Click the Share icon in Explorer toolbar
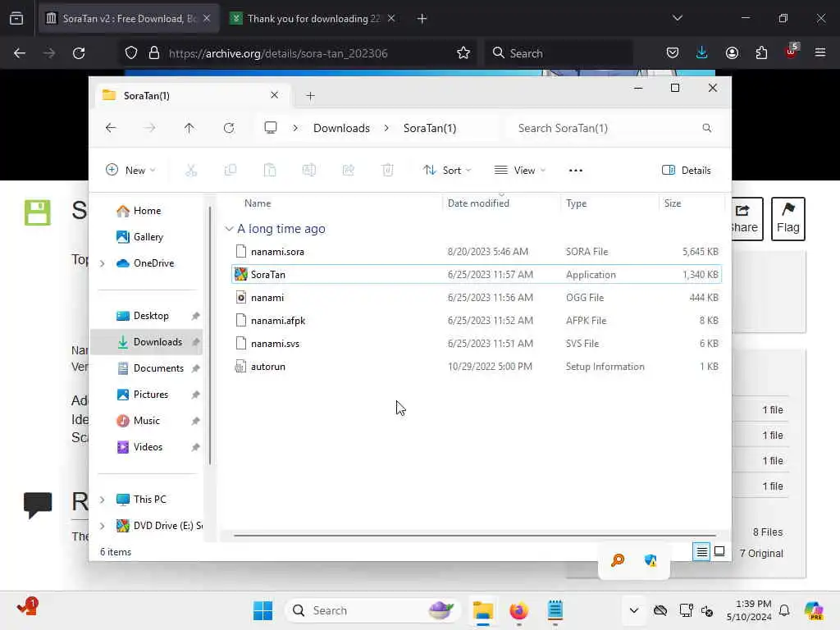 point(348,171)
